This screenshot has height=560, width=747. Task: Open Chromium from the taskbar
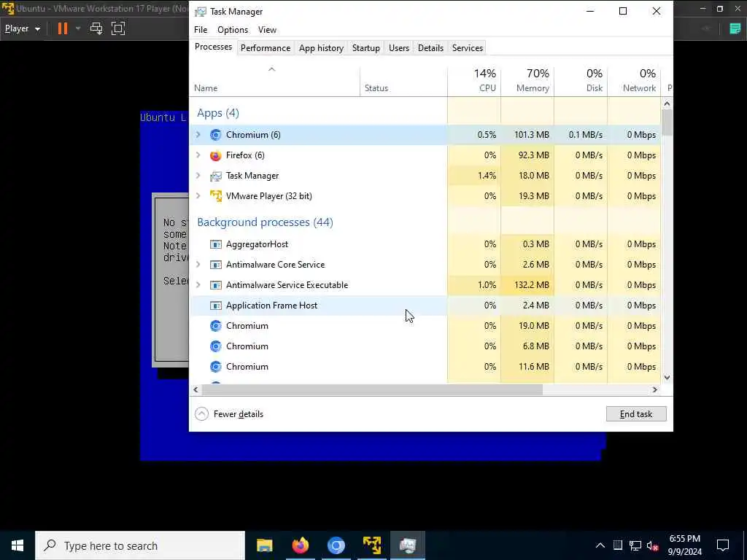[x=336, y=545]
